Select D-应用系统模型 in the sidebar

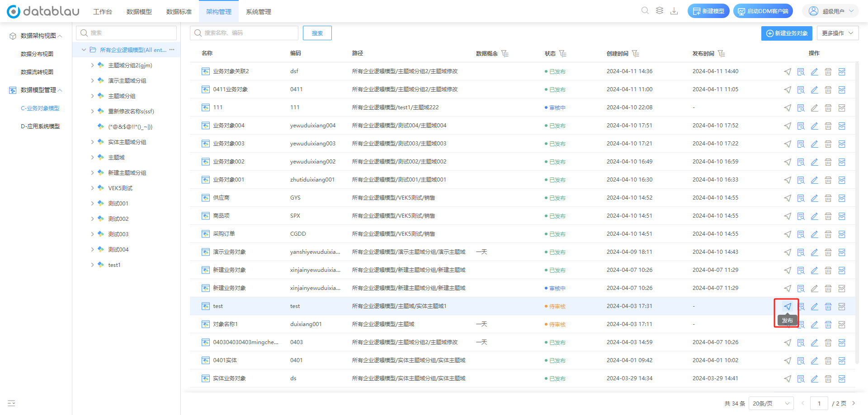(x=40, y=126)
